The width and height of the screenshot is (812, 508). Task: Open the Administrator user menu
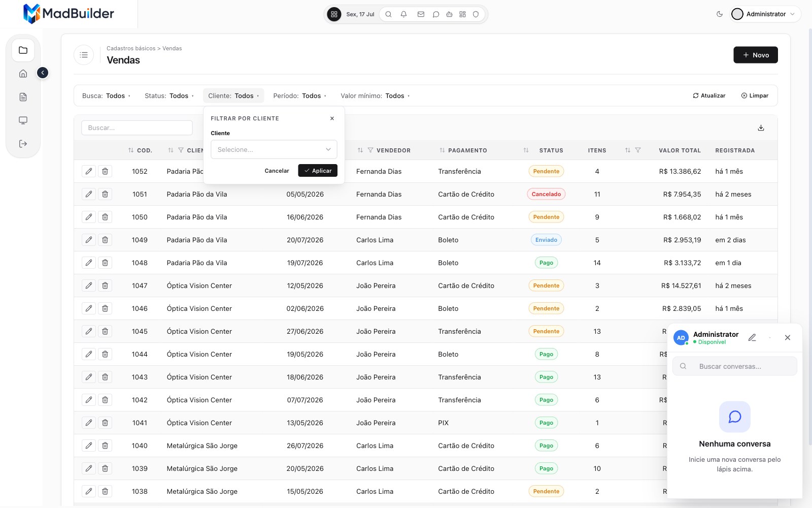click(765, 14)
